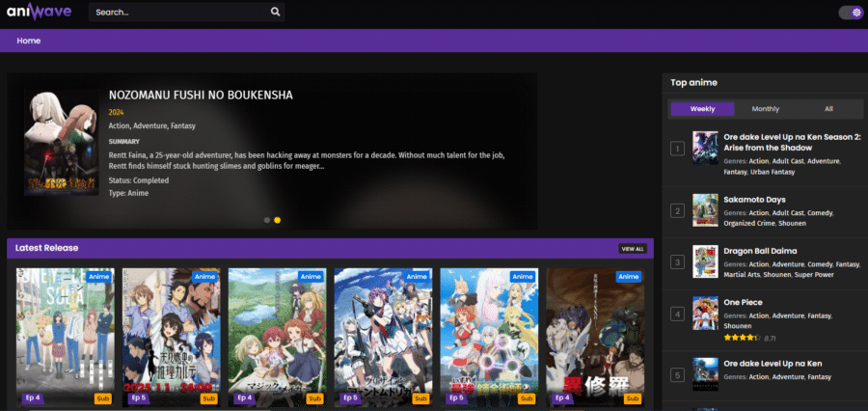Open the sixth release card with brown poster
The height and width of the screenshot is (411, 868).
(595, 338)
